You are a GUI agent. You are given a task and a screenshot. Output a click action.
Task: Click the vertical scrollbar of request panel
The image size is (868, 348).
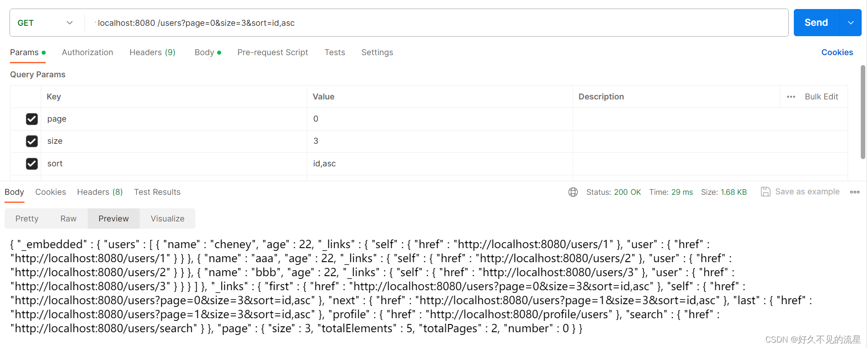point(863,112)
